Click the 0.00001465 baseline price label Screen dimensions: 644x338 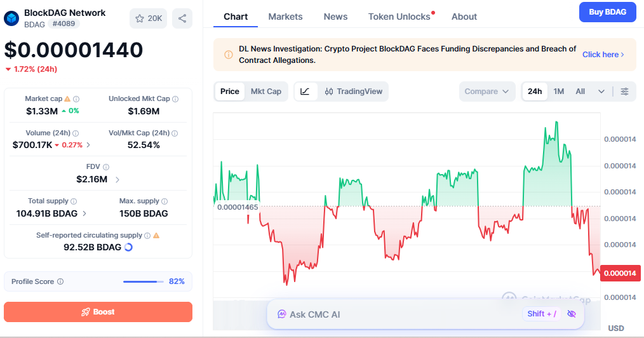pyautogui.click(x=238, y=207)
